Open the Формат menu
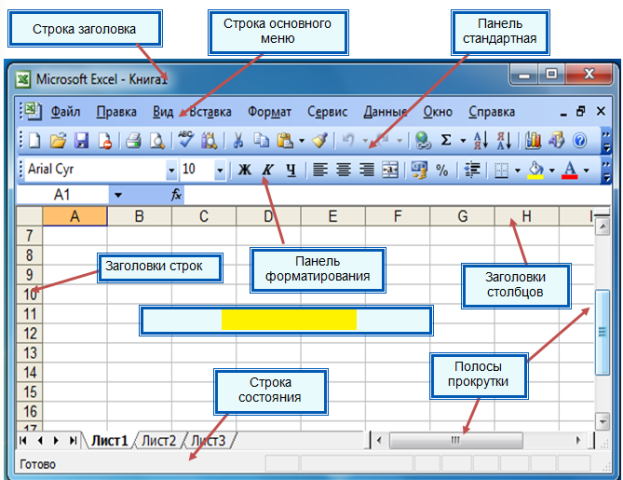Image resolution: width=623 pixels, height=480 pixels. click(269, 112)
